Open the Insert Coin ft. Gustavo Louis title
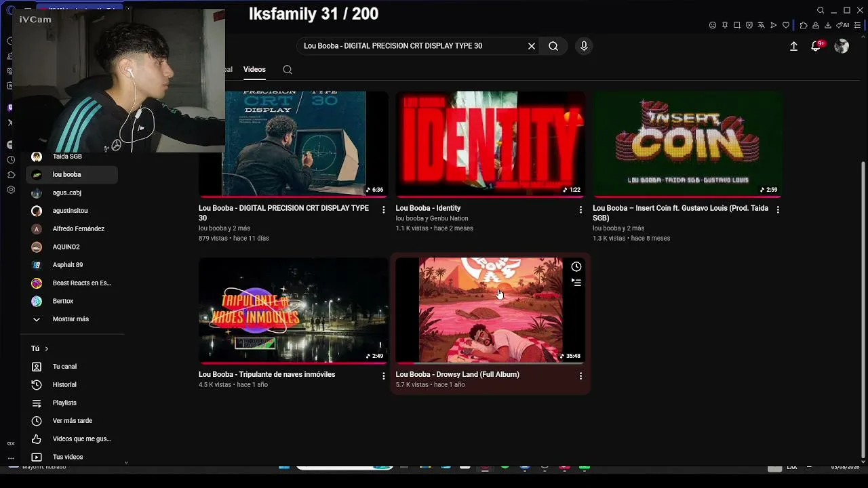 tap(680, 213)
